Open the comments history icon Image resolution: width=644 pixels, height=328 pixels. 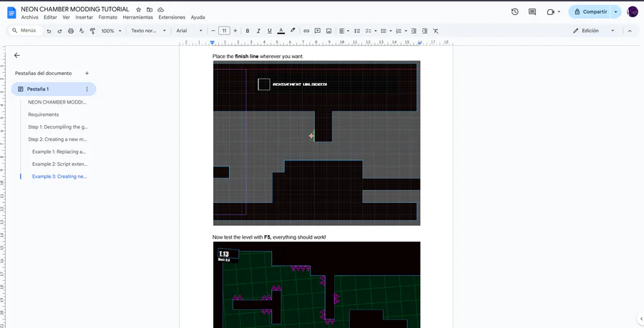point(532,12)
